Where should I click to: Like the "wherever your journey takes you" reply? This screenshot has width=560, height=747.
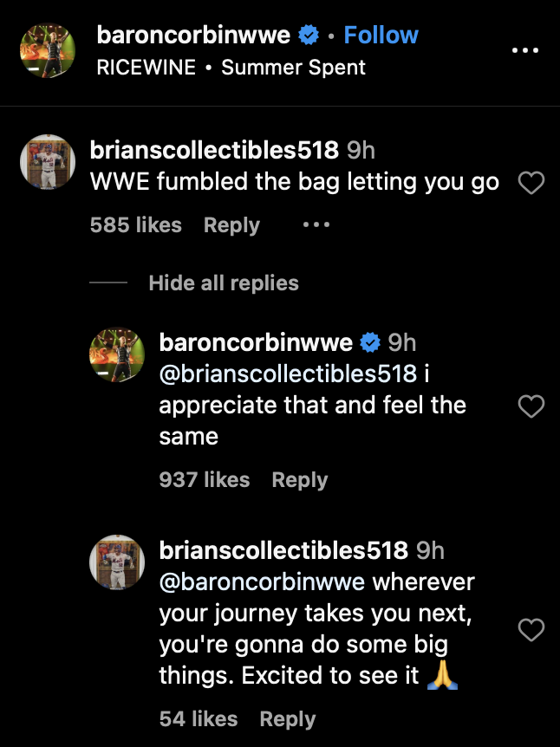[x=530, y=631]
